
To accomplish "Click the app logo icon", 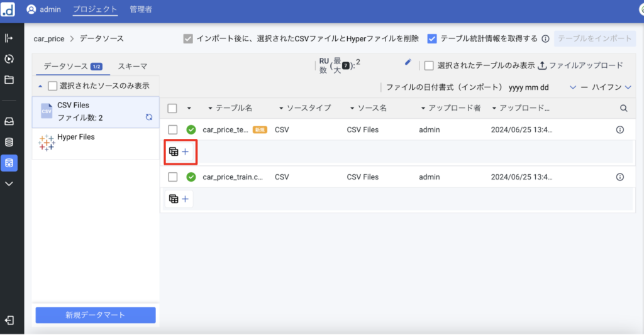I will pyautogui.click(x=8, y=9).
